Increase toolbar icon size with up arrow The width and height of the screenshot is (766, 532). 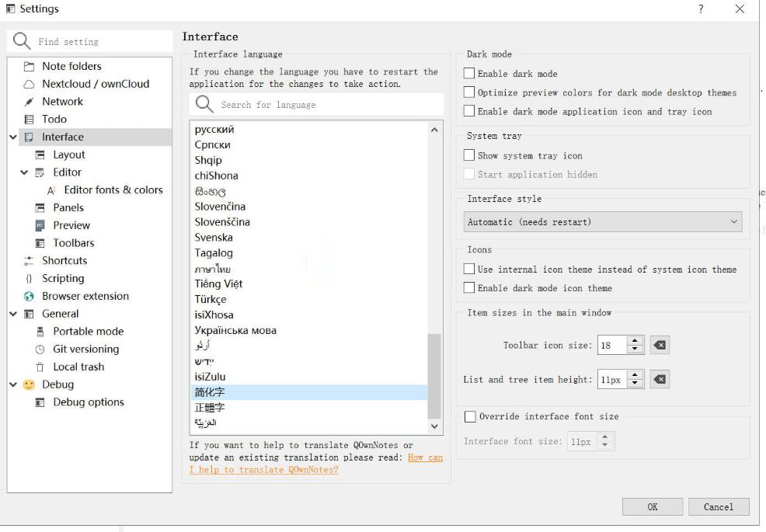coord(635,341)
